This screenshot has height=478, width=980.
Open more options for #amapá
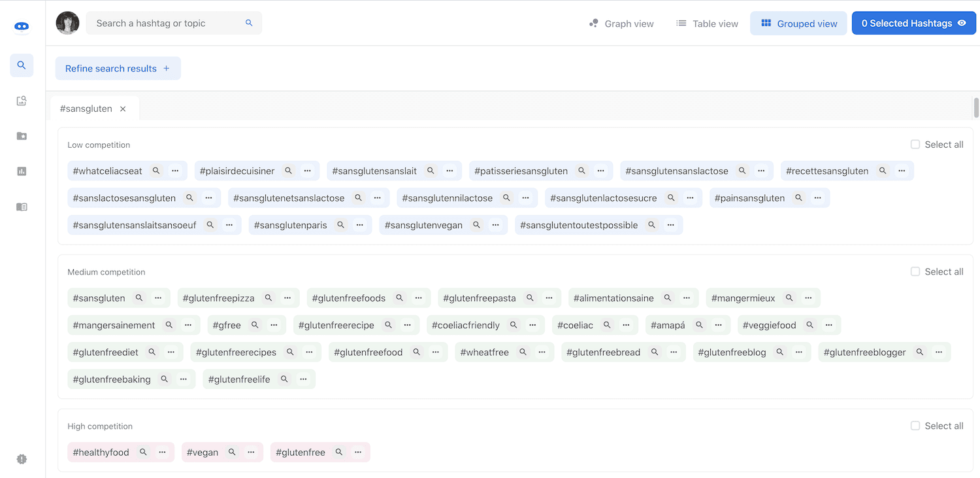pos(719,325)
